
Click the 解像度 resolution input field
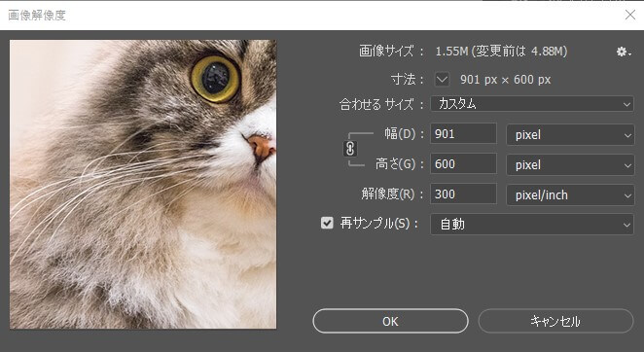463,194
